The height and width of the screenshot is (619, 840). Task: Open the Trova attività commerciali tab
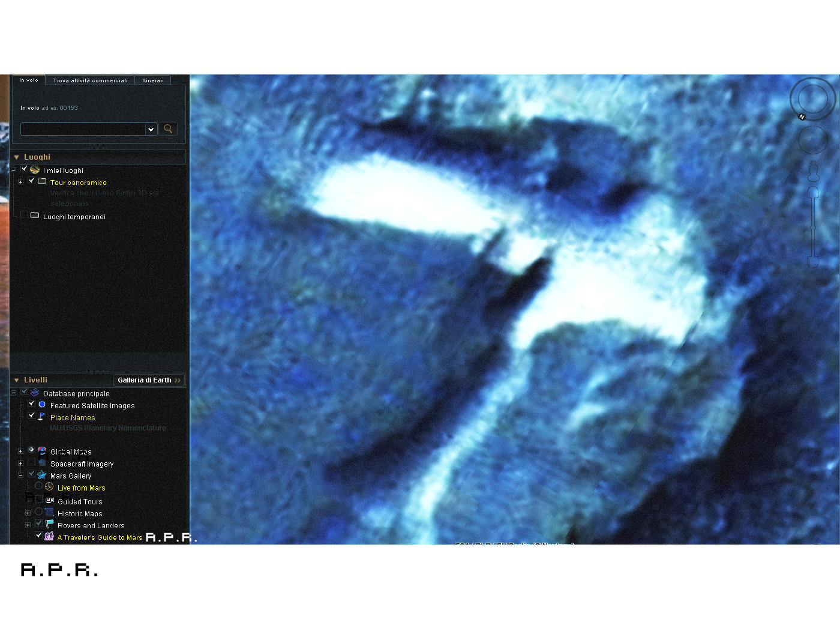pos(90,80)
